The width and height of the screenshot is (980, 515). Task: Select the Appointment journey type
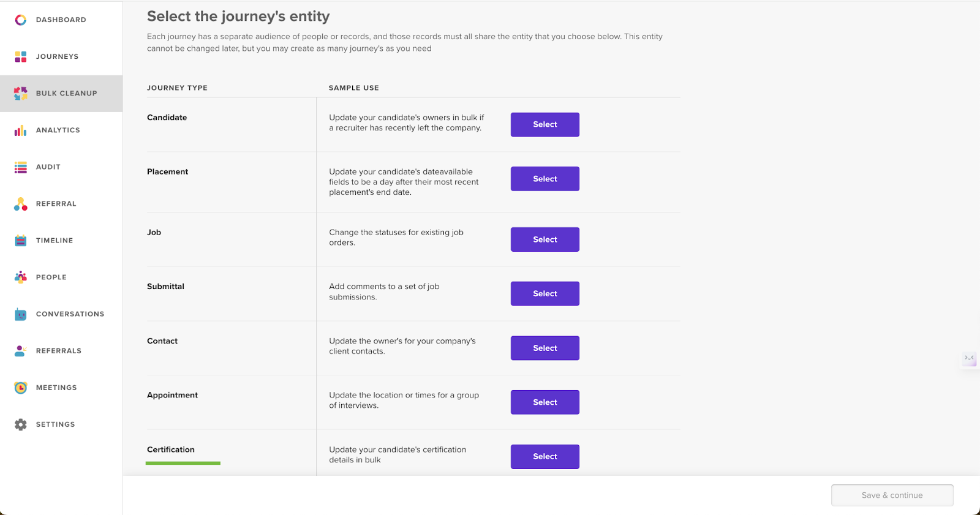tap(545, 402)
